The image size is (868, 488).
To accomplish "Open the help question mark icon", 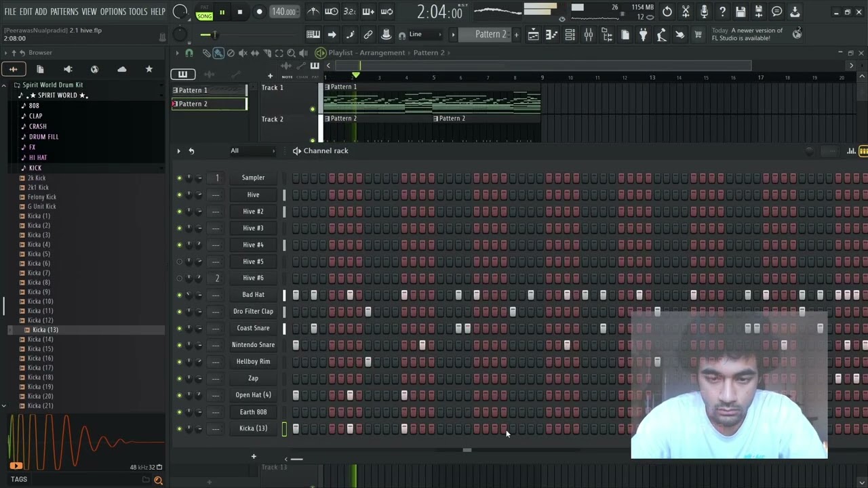I will tap(722, 12).
